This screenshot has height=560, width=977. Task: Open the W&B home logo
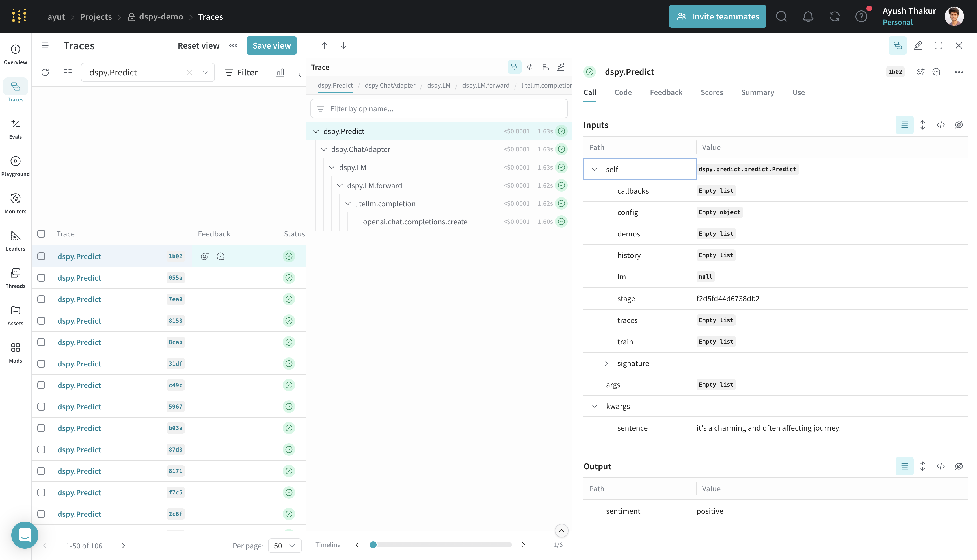[x=19, y=16]
